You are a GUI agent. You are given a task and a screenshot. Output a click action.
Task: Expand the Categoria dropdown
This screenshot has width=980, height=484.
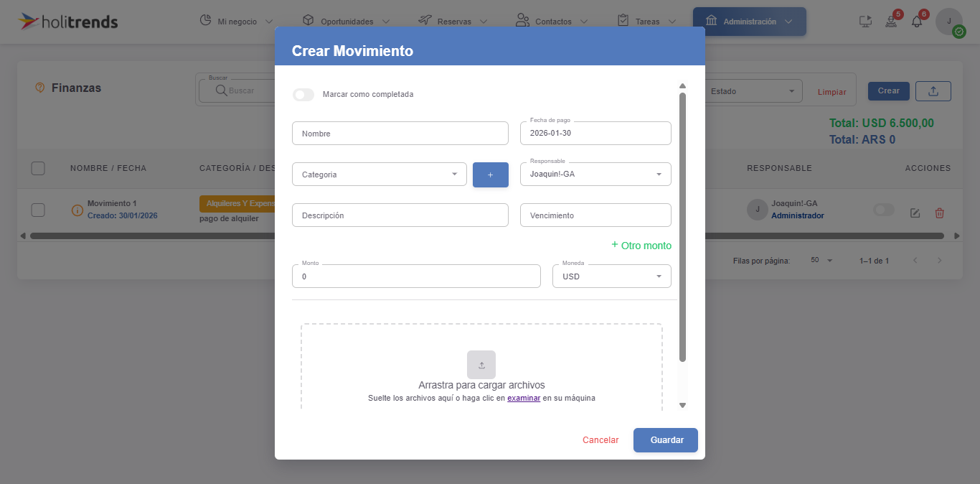(380, 174)
